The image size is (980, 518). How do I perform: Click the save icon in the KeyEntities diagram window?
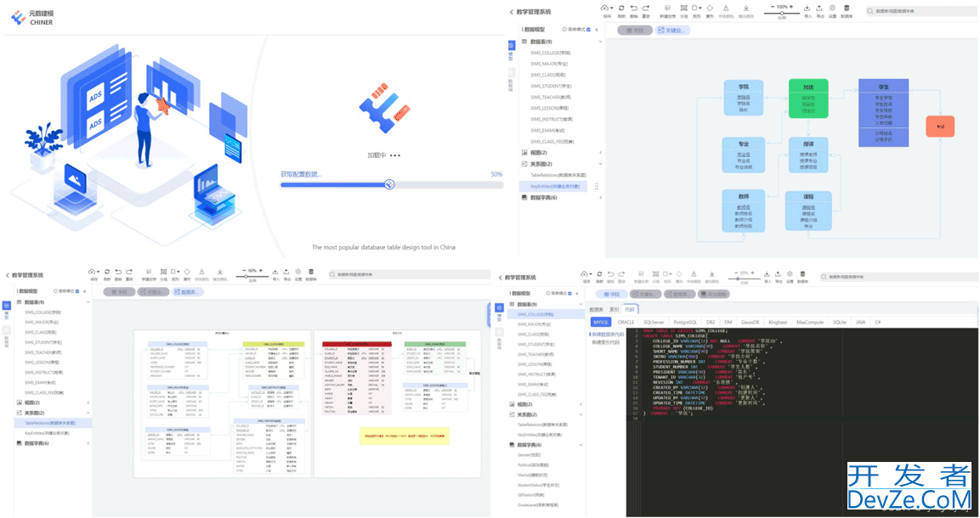tap(605, 8)
